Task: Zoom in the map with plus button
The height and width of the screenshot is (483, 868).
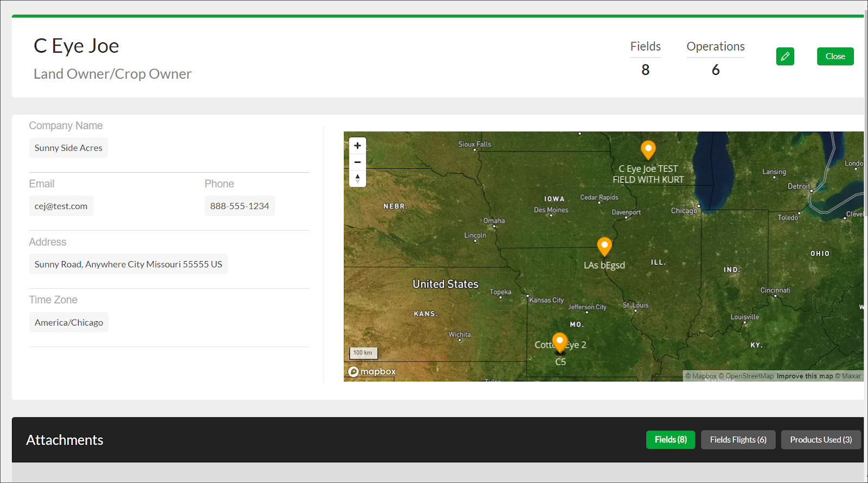Action: 358,145
